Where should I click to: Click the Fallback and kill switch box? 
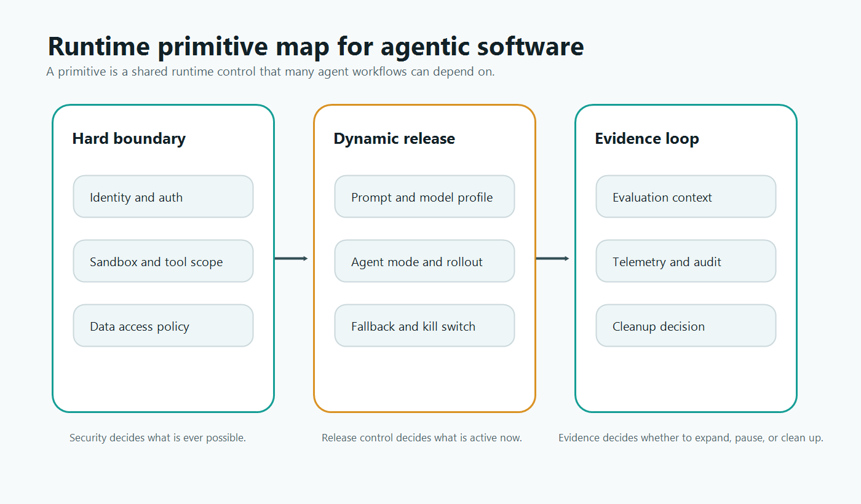tap(424, 326)
